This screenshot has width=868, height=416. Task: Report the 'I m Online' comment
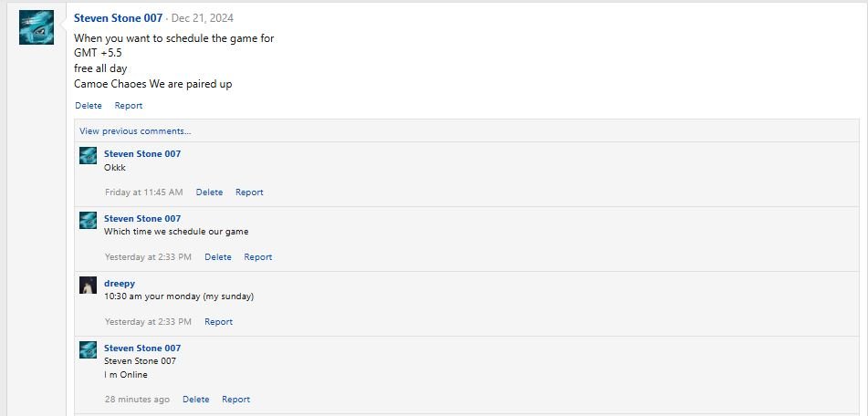click(235, 400)
